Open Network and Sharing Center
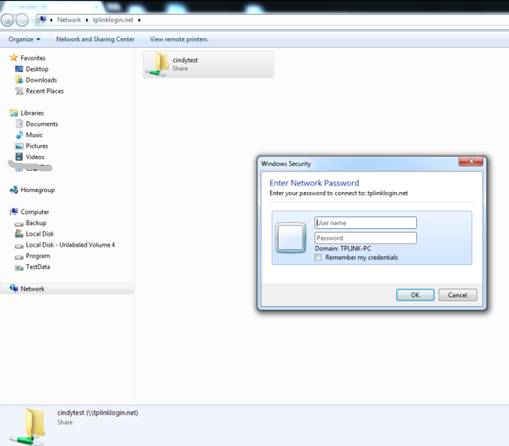 (95, 39)
